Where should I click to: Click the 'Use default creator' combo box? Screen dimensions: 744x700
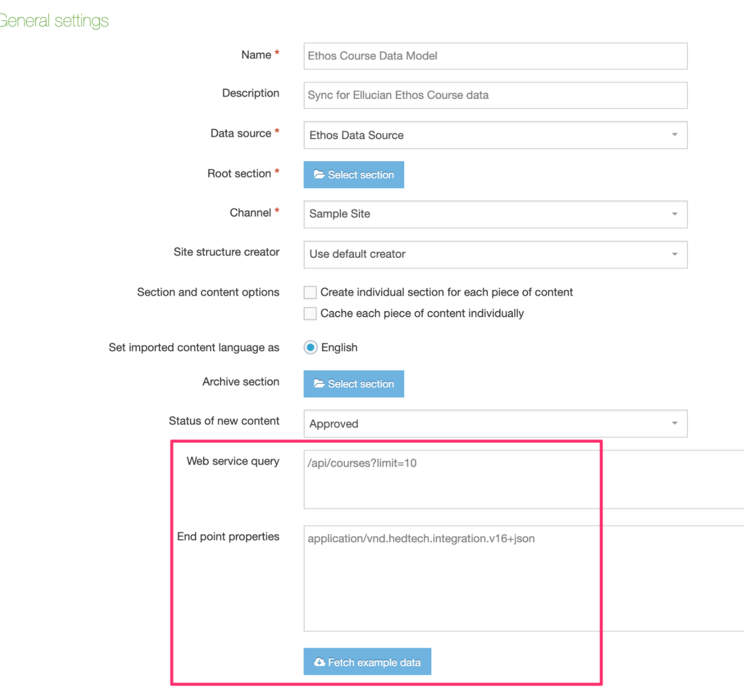click(x=495, y=254)
